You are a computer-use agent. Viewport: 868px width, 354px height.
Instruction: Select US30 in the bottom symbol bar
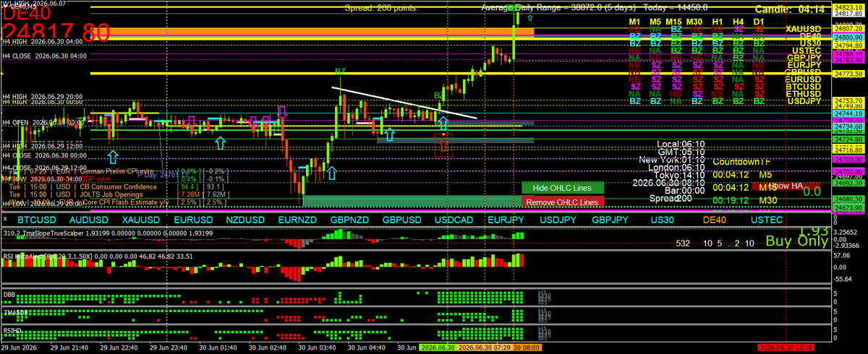(x=661, y=219)
